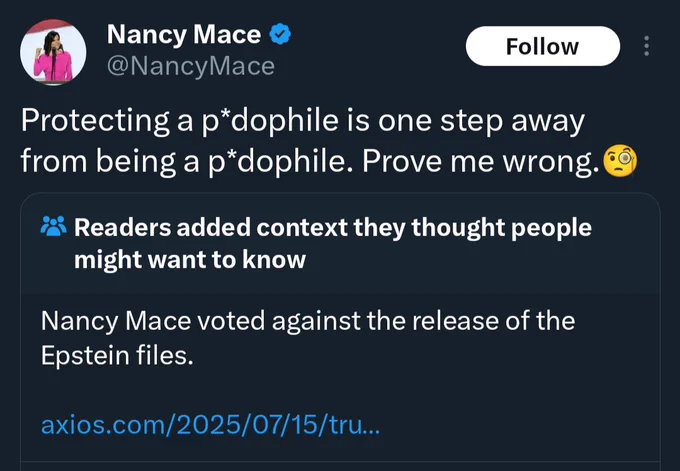Open the Nancy Mace display name link
Screen dimensions: 680x471
click(184, 35)
